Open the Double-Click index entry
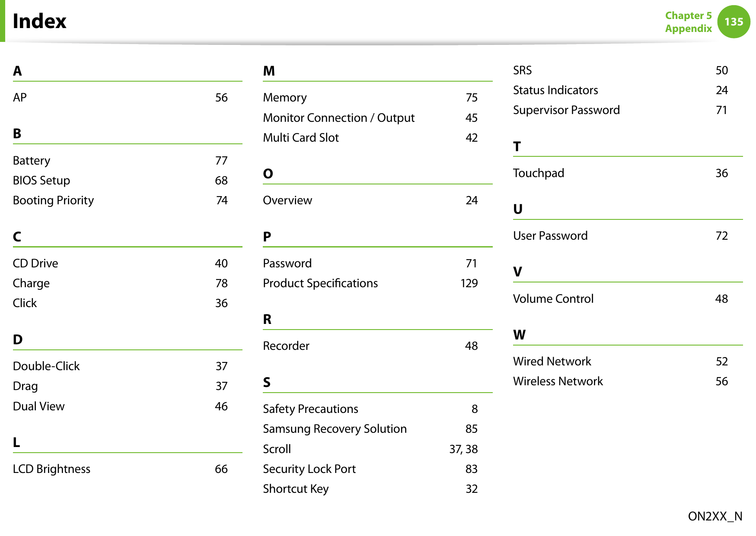This screenshot has height=536, width=756. coord(120,366)
